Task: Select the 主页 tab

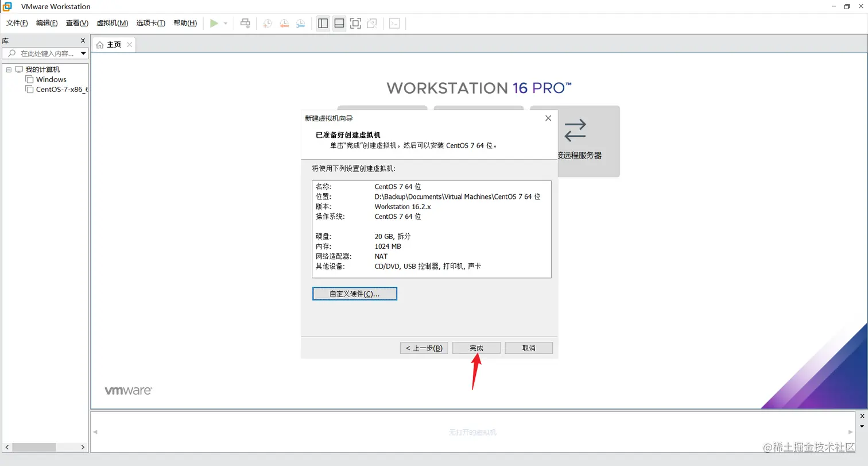Action: [x=114, y=45]
